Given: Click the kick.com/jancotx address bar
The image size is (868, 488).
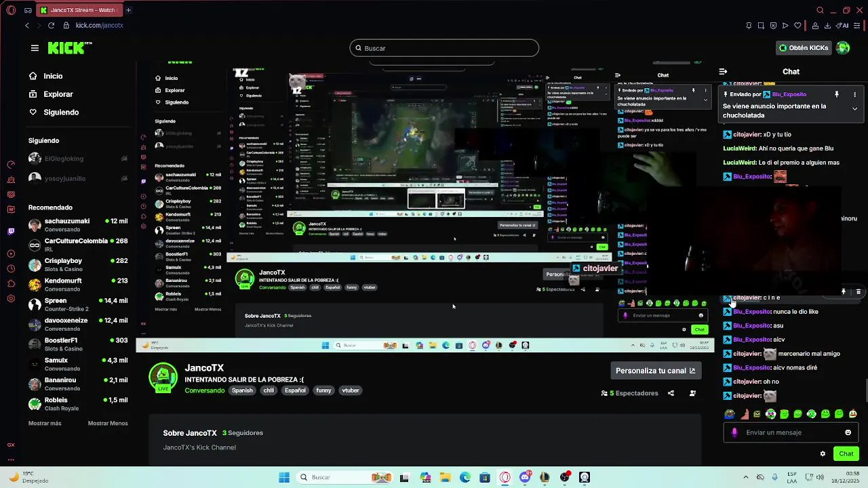Looking at the screenshot, I should [x=100, y=25].
